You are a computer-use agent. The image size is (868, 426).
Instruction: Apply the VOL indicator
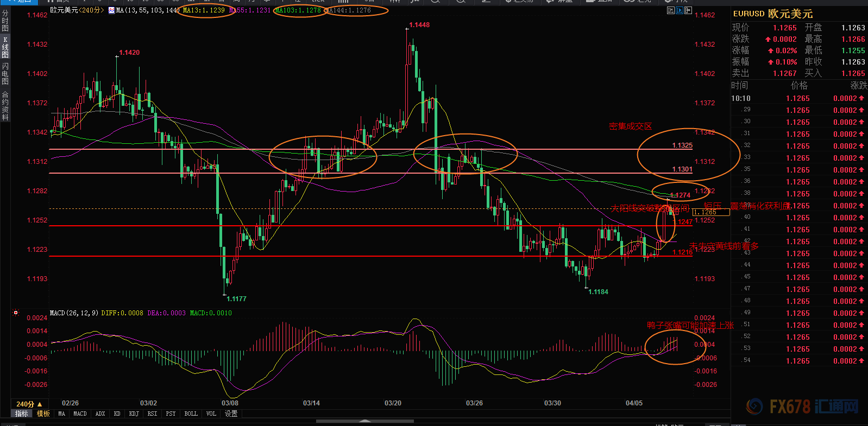211,414
